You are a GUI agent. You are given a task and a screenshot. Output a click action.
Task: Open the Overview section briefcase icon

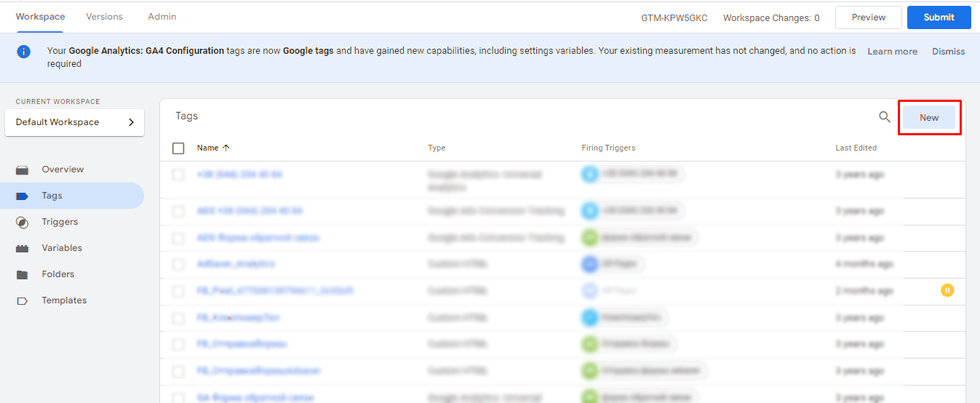23,169
